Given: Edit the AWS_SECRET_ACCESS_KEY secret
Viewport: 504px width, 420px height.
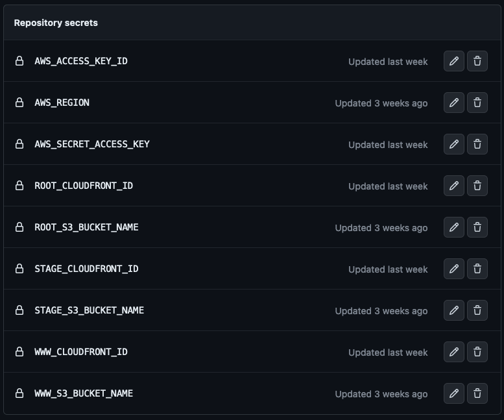Looking at the screenshot, I should click(454, 144).
